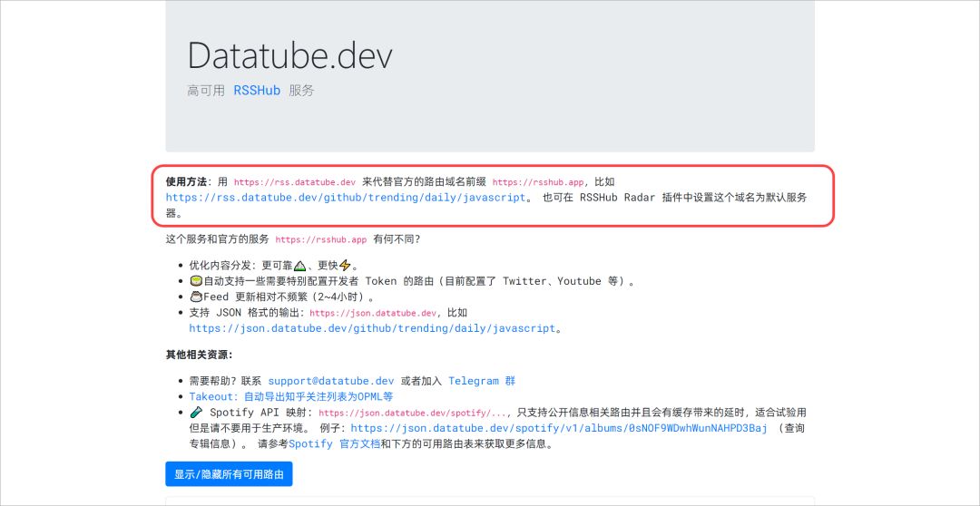Click the 显示/隐藏所有可用路由 button
The height and width of the screenshot is (506, 980).
(229, 474)
